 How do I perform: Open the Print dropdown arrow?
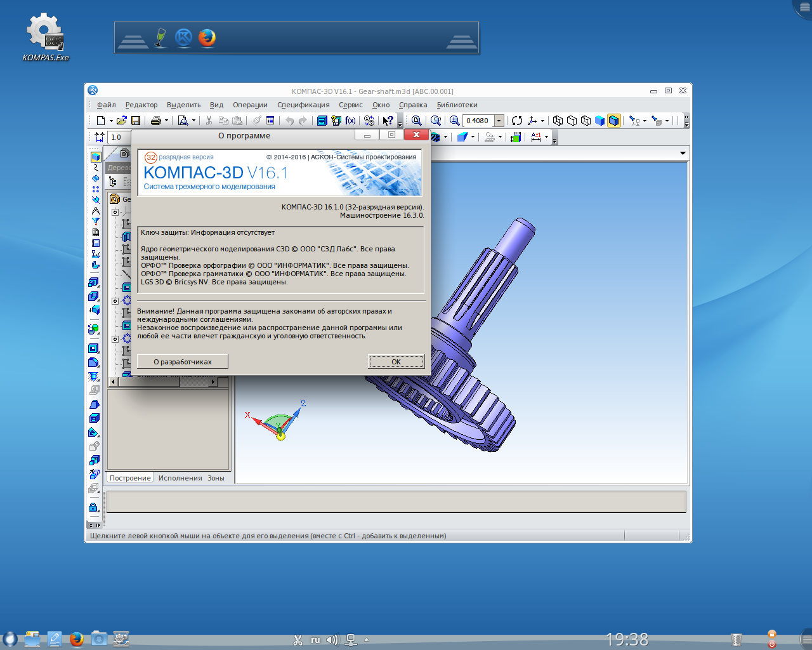pos(166,121)
